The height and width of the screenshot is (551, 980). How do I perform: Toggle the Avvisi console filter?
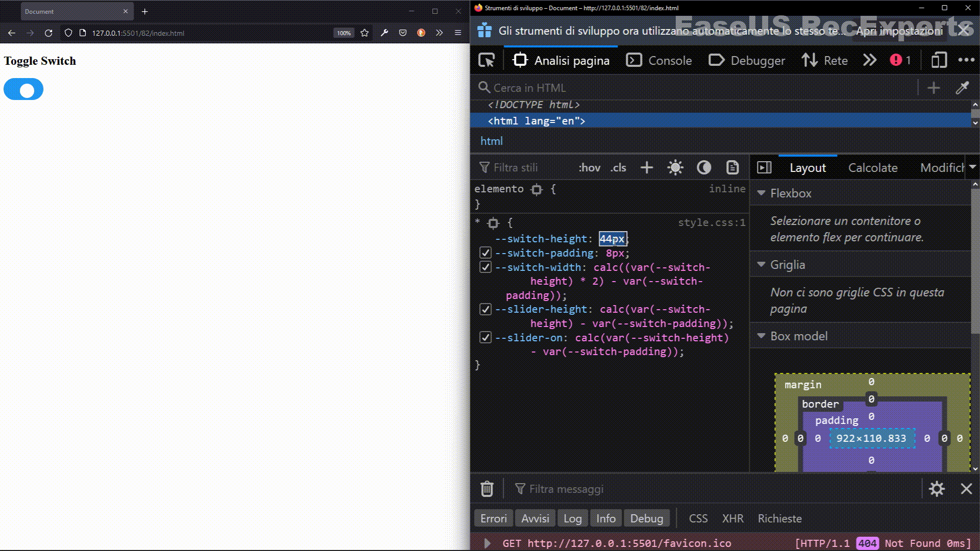[535, 518]
